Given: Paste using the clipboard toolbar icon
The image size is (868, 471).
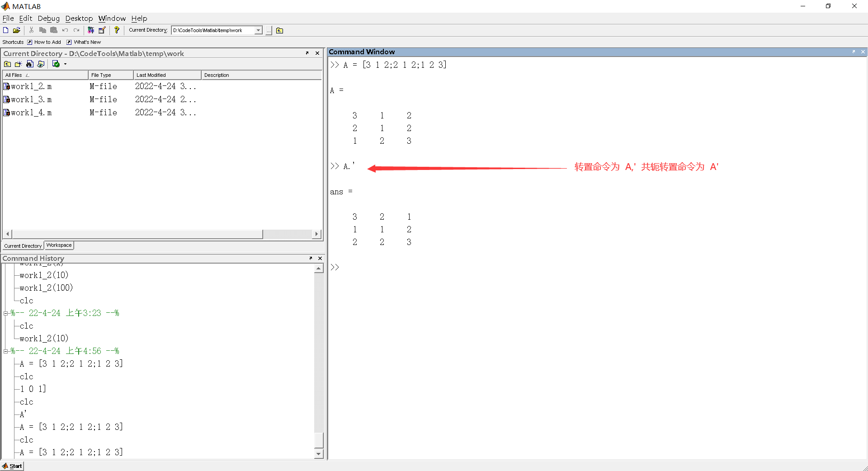Looking at the screenshot, I should click(54, 30).
